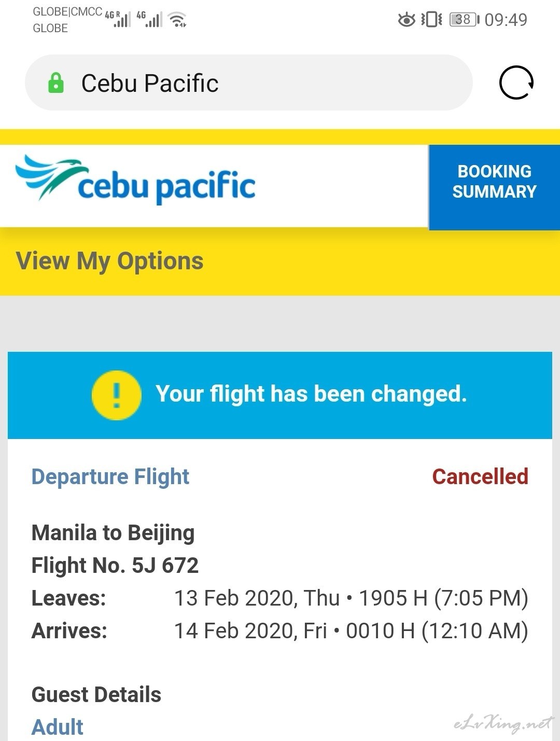
Task: Tap the WiFi status icon
Action: point(178,20)
